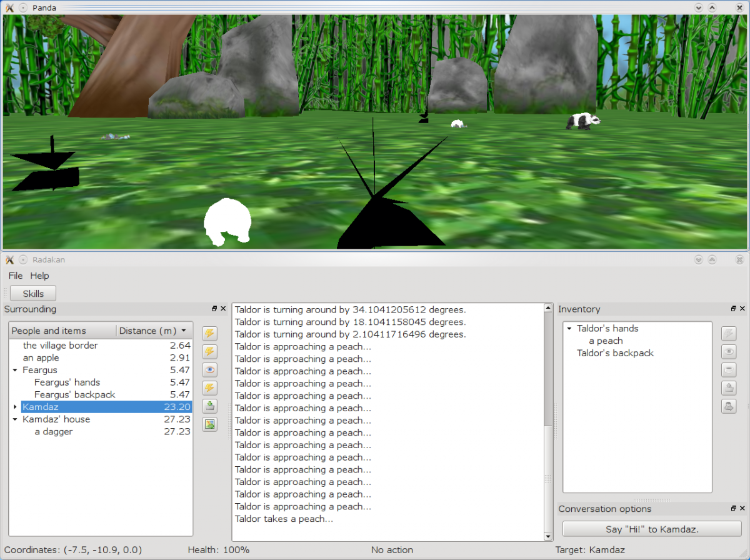The height and width of the screenshot is (560, 750).
Task: Click the give-to-person icon in the Inventory panel
Action: pos(729,406)
